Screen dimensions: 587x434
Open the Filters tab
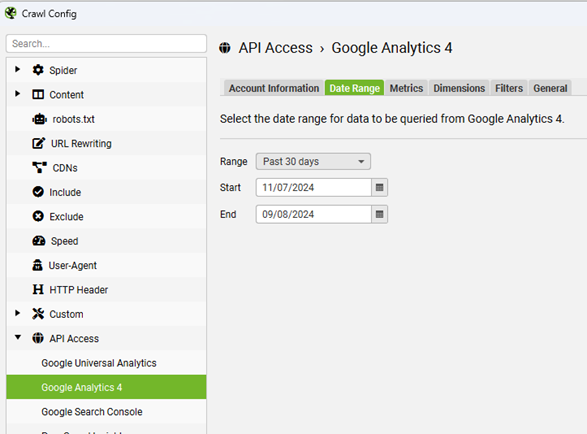(509, 88)
